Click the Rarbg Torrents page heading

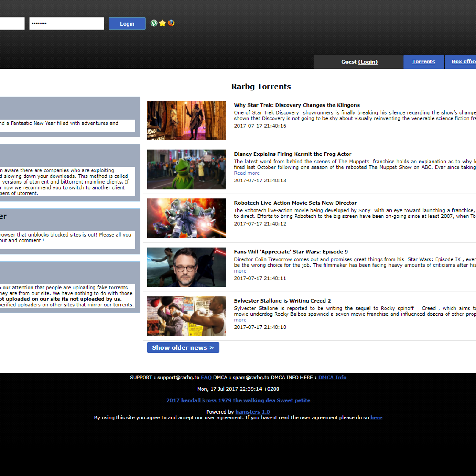tap(261, 87)
